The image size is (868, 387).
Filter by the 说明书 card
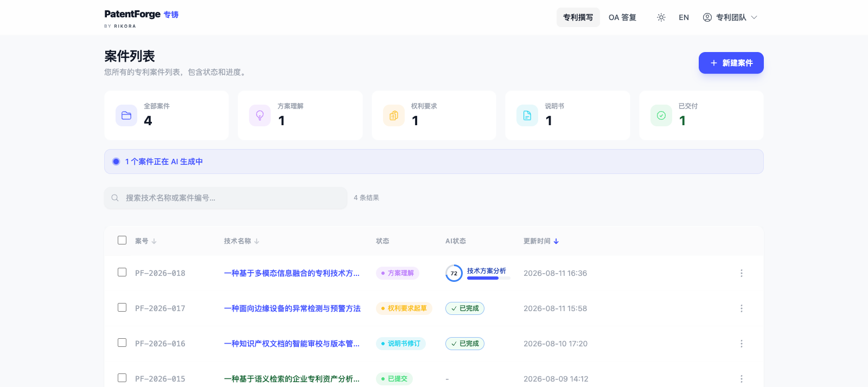tap(567, 115)
